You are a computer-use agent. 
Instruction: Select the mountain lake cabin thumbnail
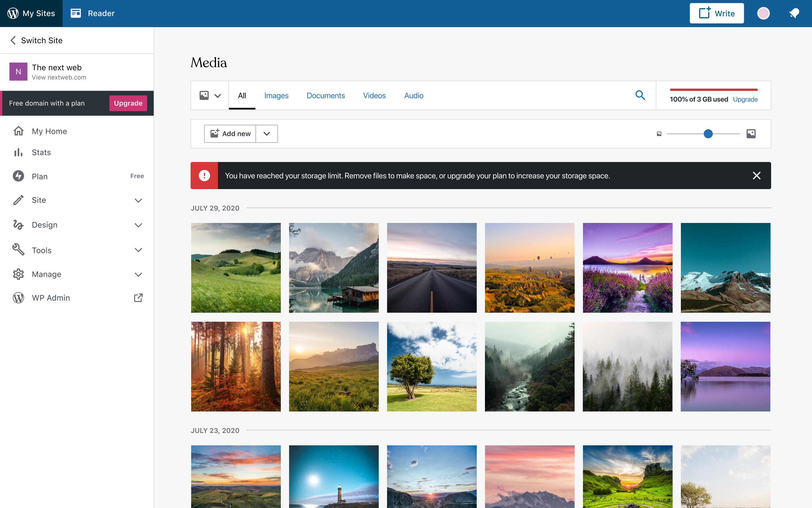[x=334, y=268]
